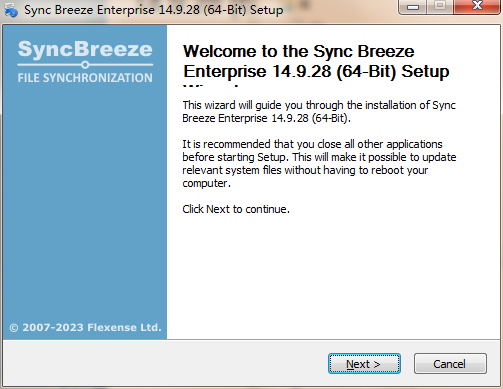503x389 pixels.
Task: Click the 'It is recommended that you close' paragraph
Action: pyautogui.click(x=319, y=164)
